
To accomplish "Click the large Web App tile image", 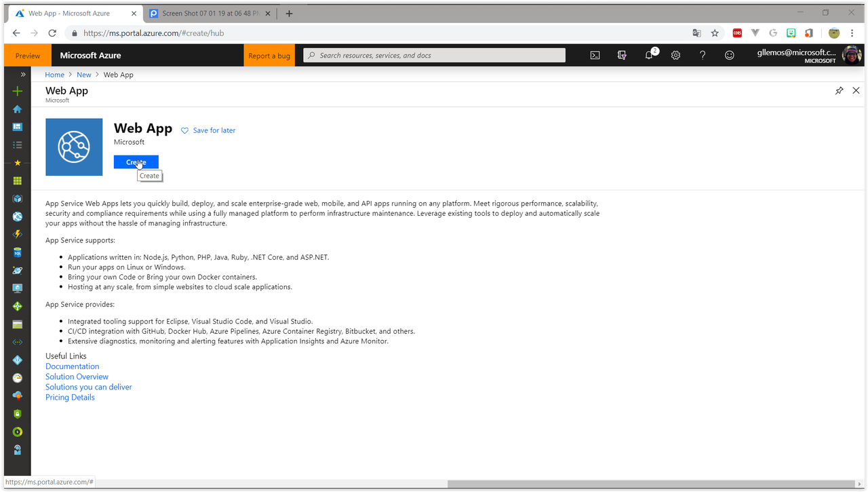I will pos(74,147).
